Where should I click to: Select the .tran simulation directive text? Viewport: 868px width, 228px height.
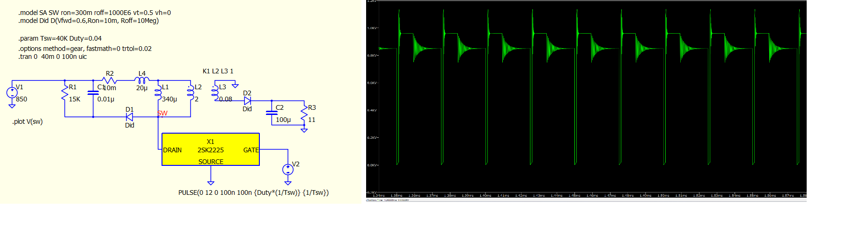[x=52, y=57]
